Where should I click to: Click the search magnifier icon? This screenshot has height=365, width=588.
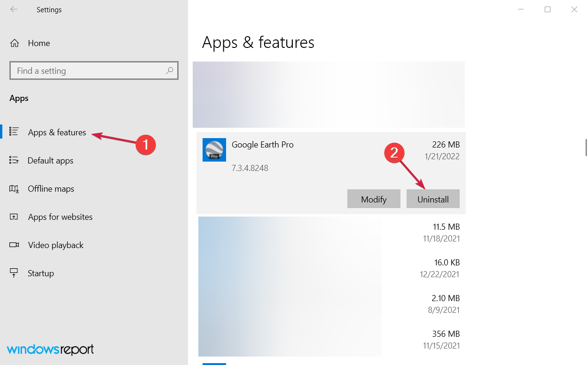point(170,70)
